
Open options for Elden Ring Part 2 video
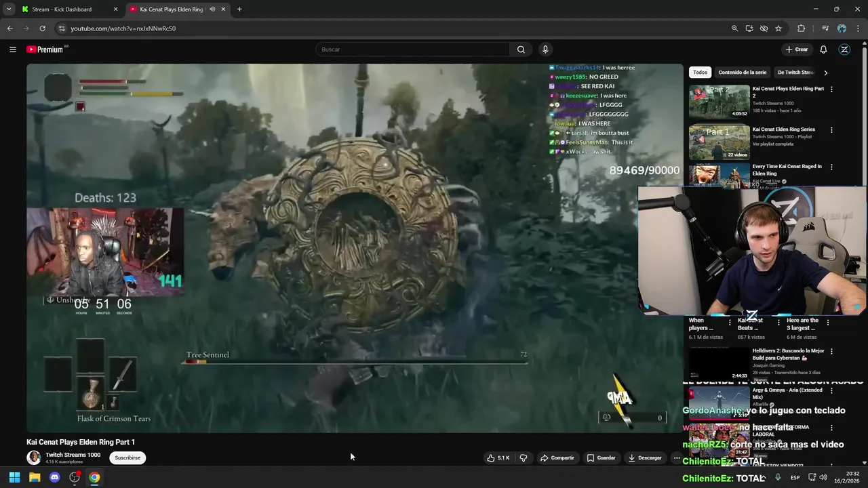point(831,89)
